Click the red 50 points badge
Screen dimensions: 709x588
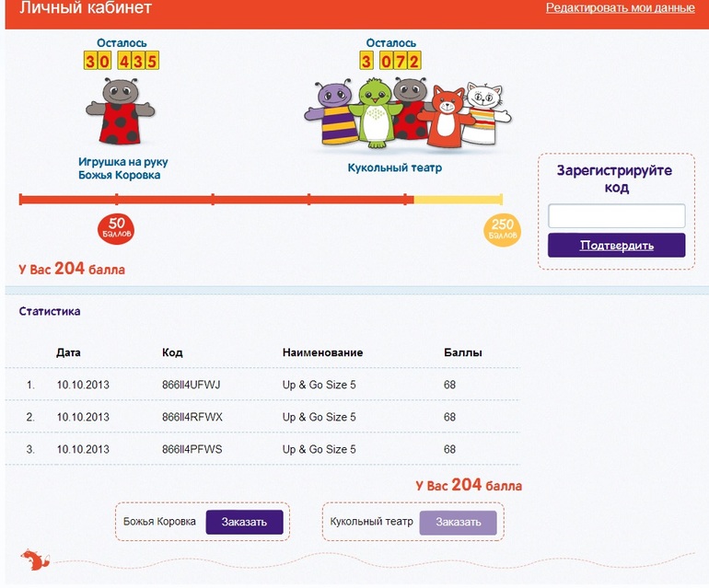click(116, 227)
